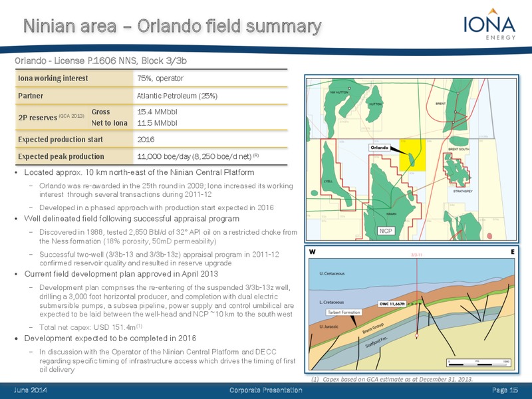
Task: Click 'U. Cretaceous' layer label
Action: pos(332,273)
